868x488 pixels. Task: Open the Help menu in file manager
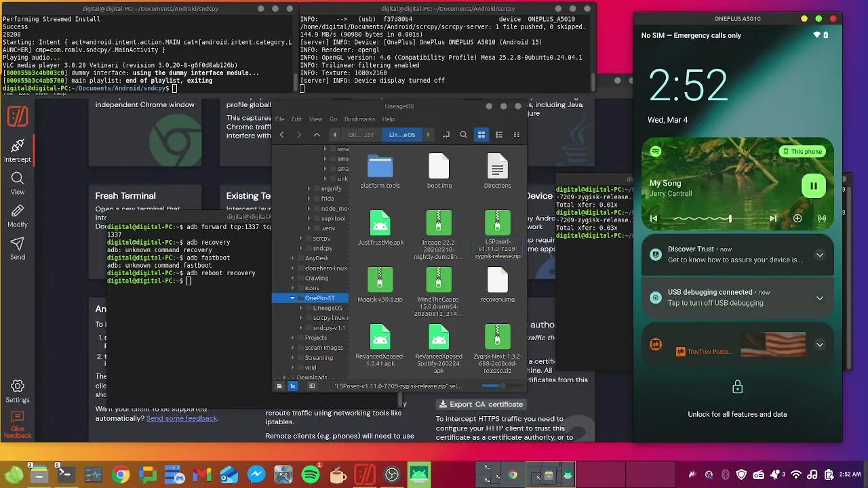point(388,119)
